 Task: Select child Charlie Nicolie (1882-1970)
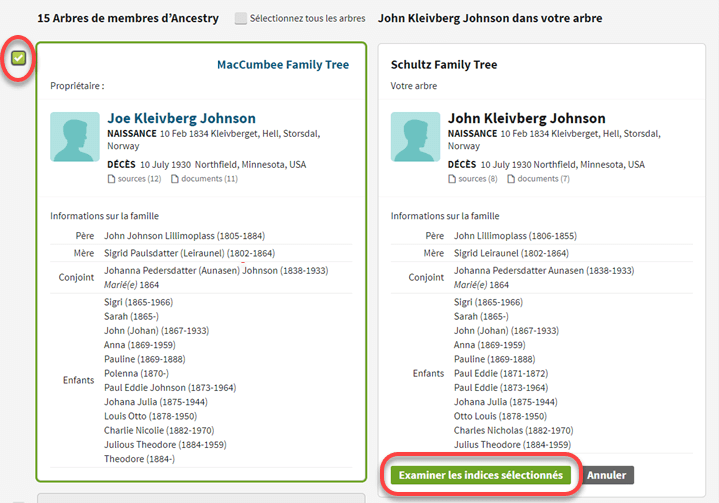[159, 430]
